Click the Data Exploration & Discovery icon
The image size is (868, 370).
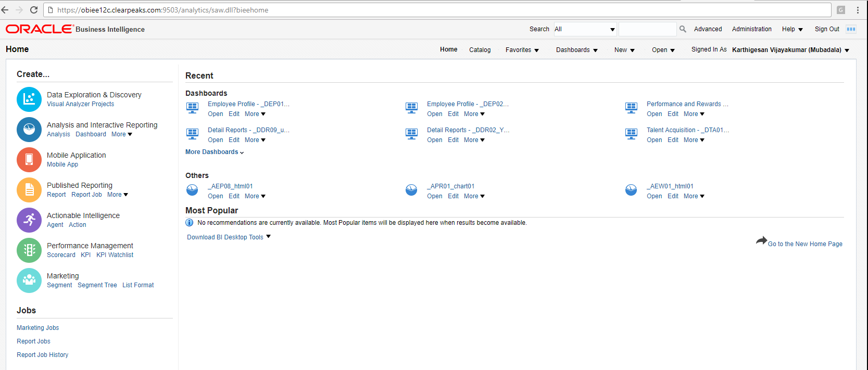(x=29, y=99)
